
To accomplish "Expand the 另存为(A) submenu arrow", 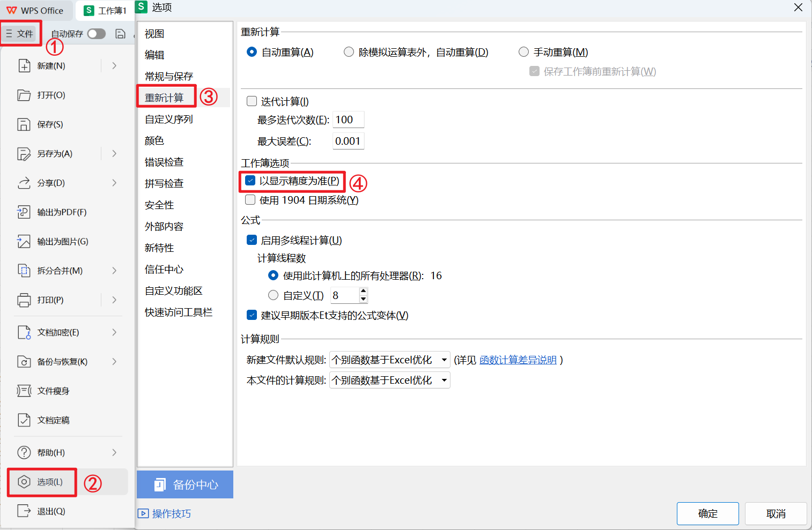I will pos(114,154).
